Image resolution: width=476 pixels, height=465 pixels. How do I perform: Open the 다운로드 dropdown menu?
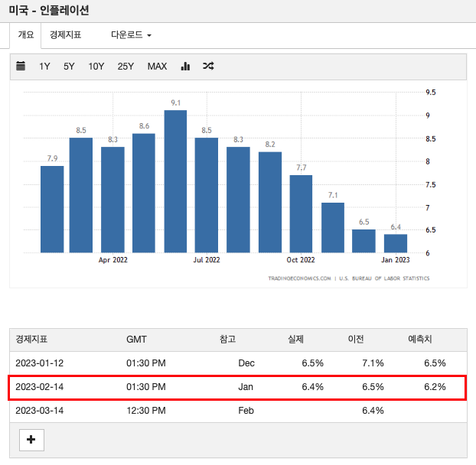coord(131,35)
